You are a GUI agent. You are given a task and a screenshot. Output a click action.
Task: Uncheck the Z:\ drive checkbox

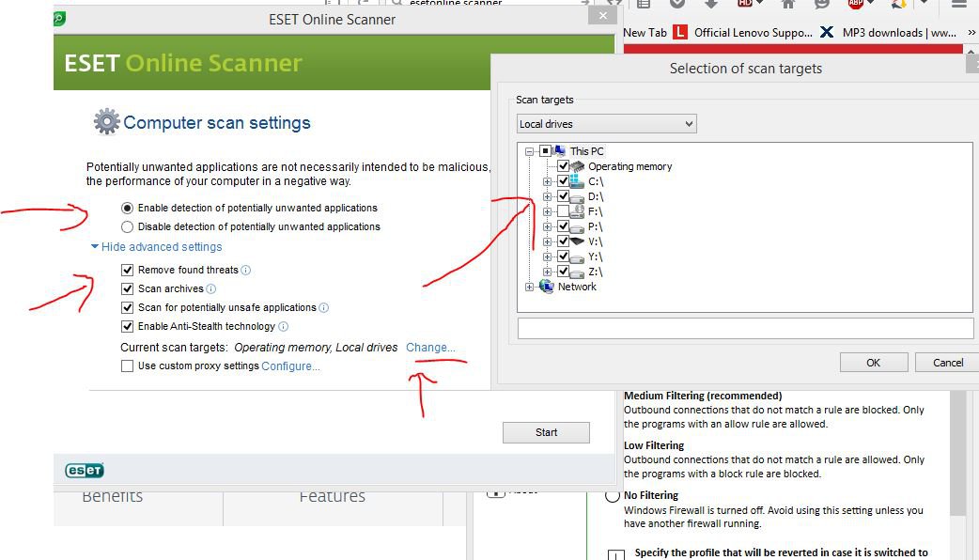pyautogui.click(x=563, y=272)
